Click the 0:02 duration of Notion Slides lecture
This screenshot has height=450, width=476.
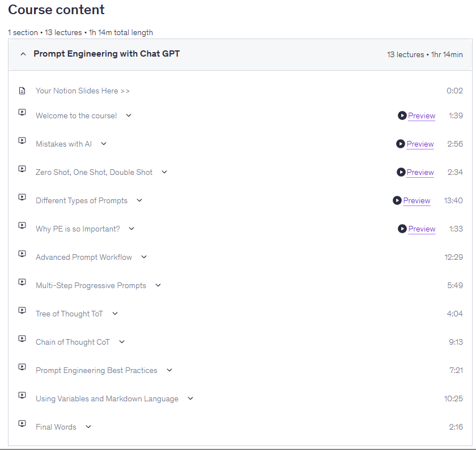pos(454,91)
